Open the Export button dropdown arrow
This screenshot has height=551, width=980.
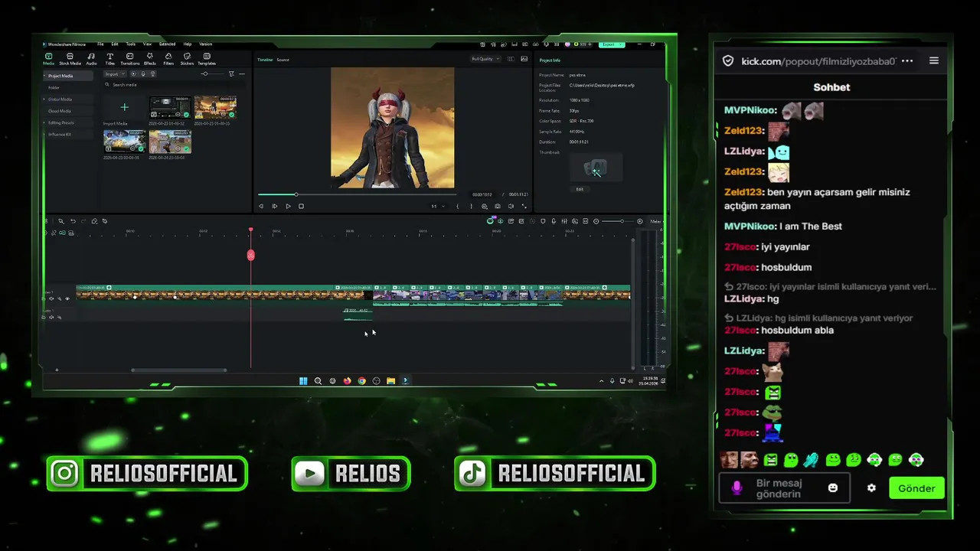pos(621,44)
